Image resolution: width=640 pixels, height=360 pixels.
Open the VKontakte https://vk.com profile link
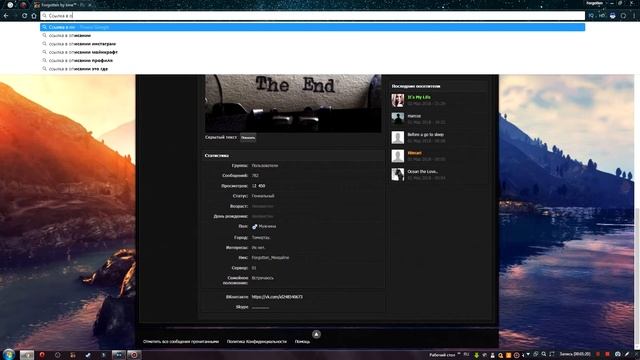click(277, 297)
